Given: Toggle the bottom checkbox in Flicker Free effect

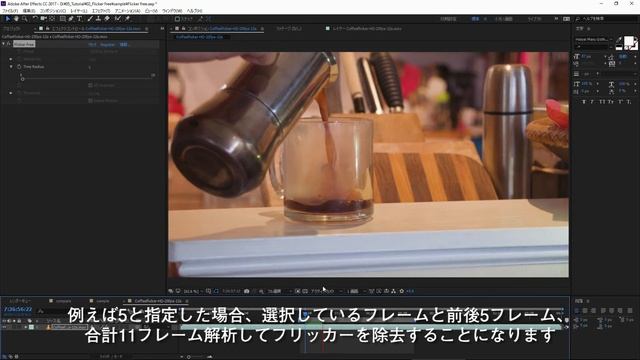Looking at the screenshot, I should [x=90, y=100].
